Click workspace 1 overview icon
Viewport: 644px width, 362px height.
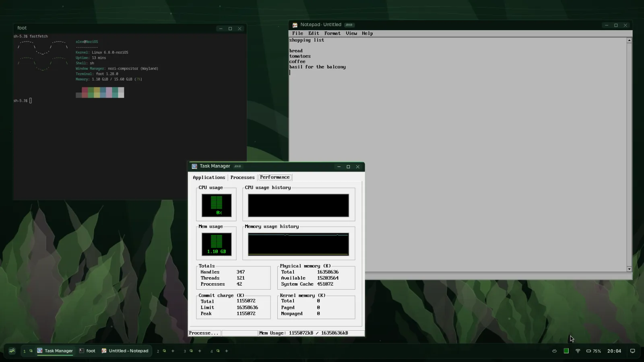click(31, 351)
